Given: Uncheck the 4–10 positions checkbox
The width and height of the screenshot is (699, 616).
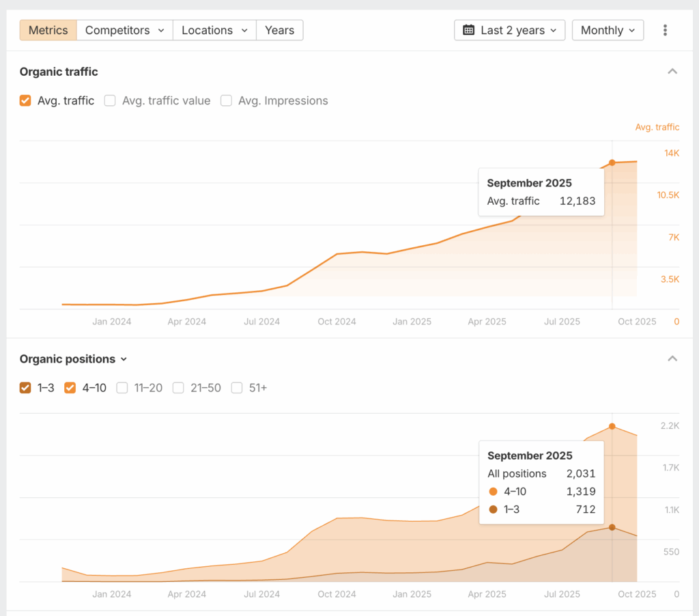Looking at the screenshot, I should pos(70,388).
